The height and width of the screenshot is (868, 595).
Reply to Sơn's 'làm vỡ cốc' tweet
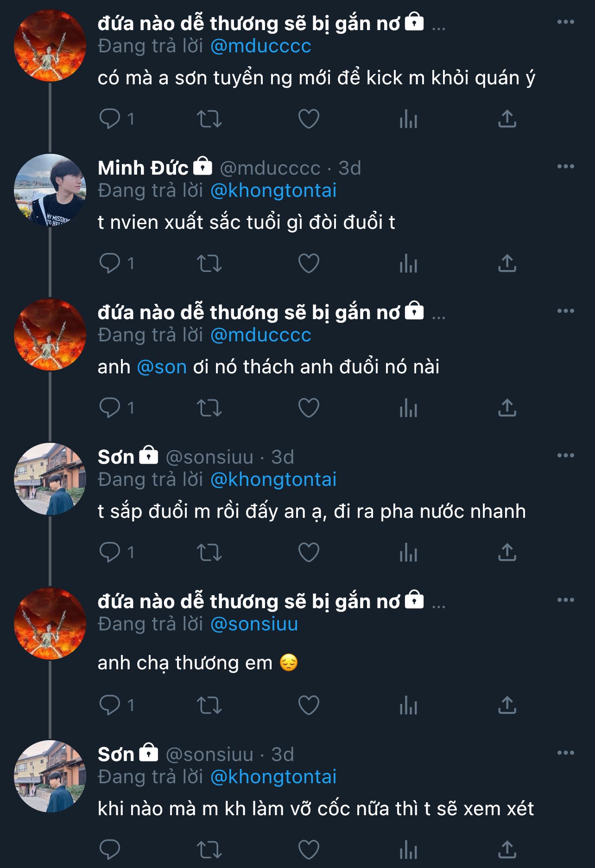point(110,849)
